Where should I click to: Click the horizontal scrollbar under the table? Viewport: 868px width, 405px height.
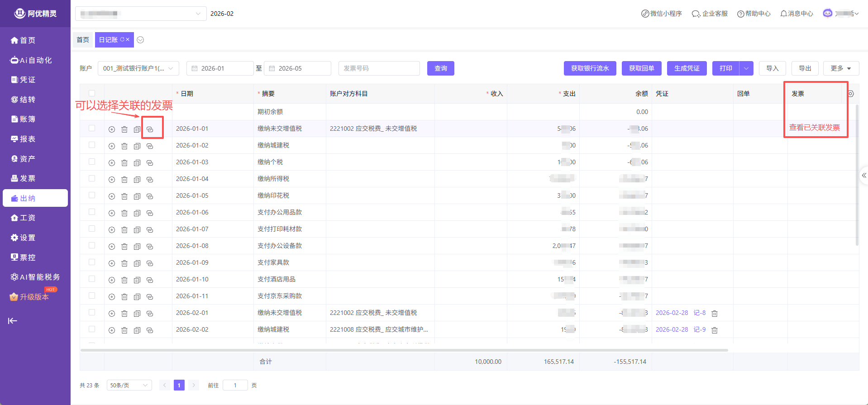(404, 350)
